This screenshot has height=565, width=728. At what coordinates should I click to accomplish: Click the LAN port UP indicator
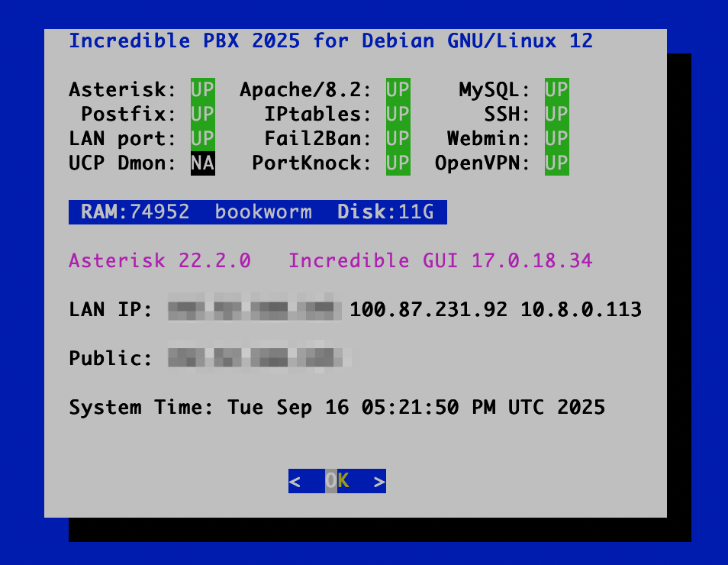202,138
